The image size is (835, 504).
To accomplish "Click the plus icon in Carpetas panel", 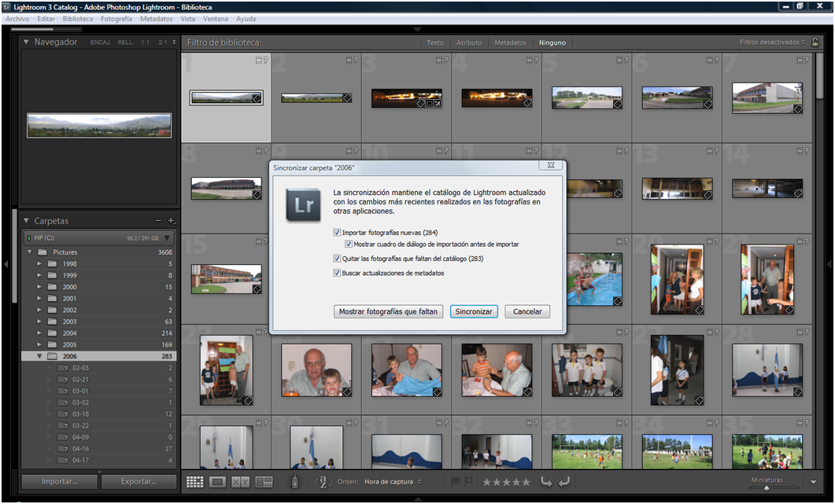I will [x=171, y=220].
